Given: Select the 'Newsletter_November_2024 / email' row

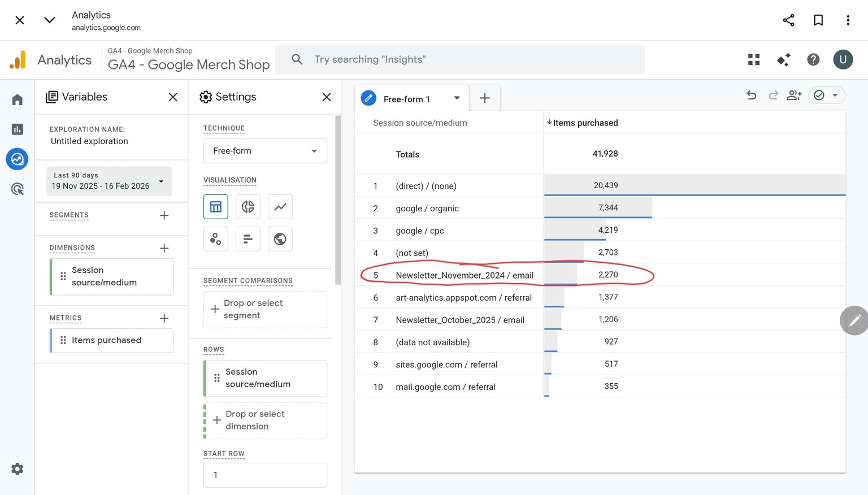Looking at the screenshot, I should [600, 275].
